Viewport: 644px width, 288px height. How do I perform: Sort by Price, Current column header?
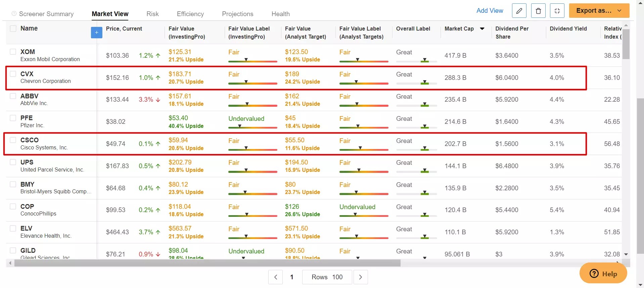124,29
